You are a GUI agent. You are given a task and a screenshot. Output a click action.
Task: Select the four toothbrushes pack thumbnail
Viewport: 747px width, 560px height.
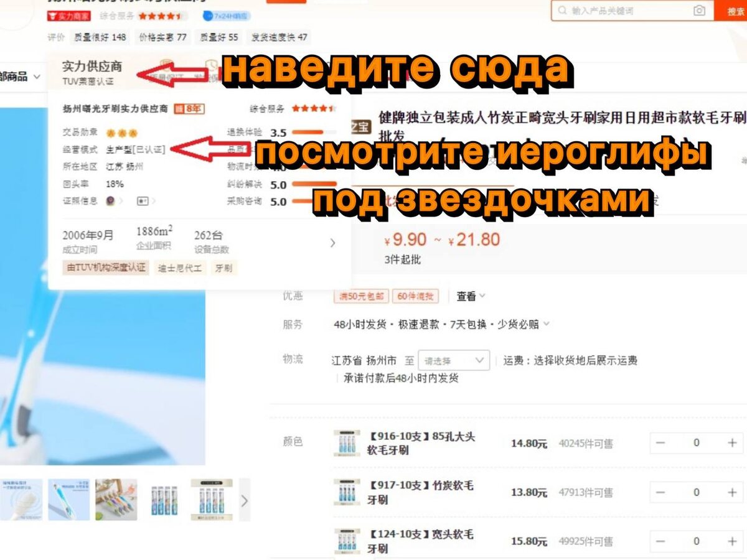[164, 500]
